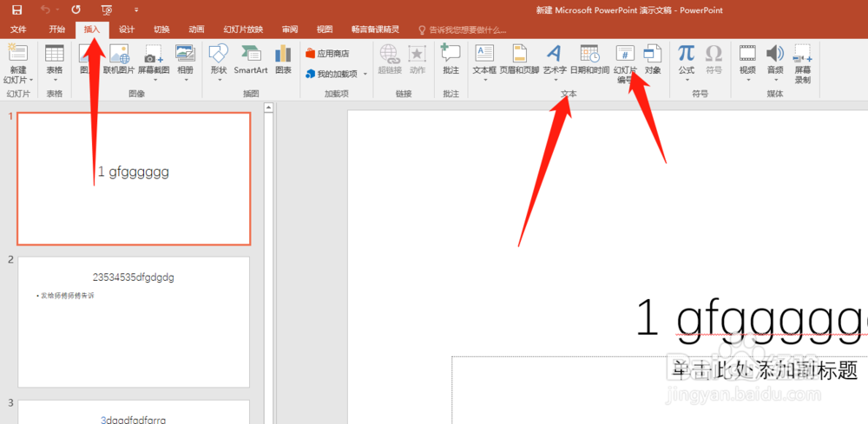The image size is (868, 424).
Task: Click 屏幕截图 screenshot icon
Action: click(154, 54)
